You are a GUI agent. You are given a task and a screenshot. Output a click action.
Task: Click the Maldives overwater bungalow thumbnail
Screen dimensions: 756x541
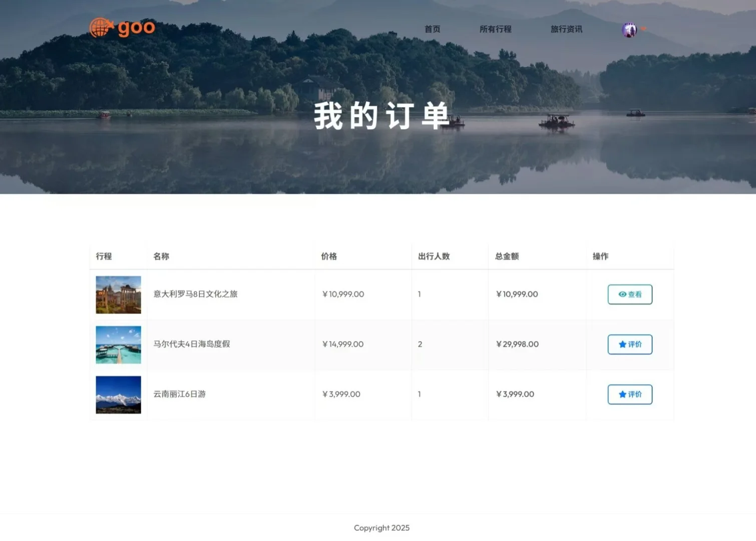[118, 345]
